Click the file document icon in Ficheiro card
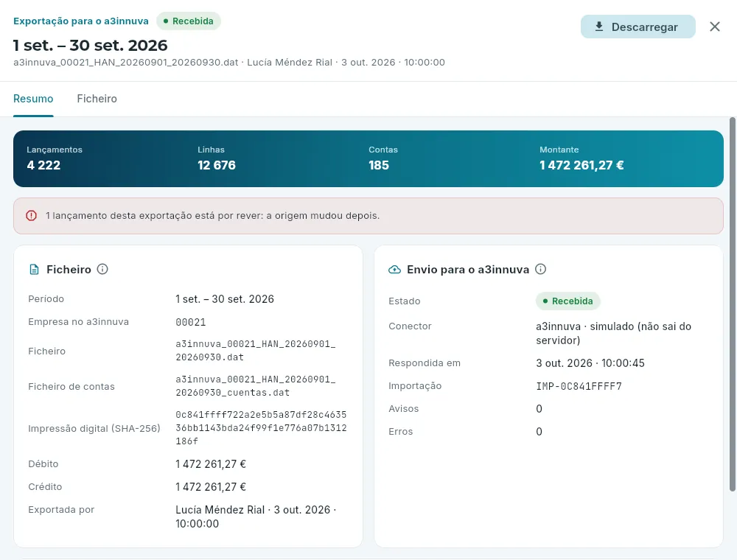 point(34,269)
